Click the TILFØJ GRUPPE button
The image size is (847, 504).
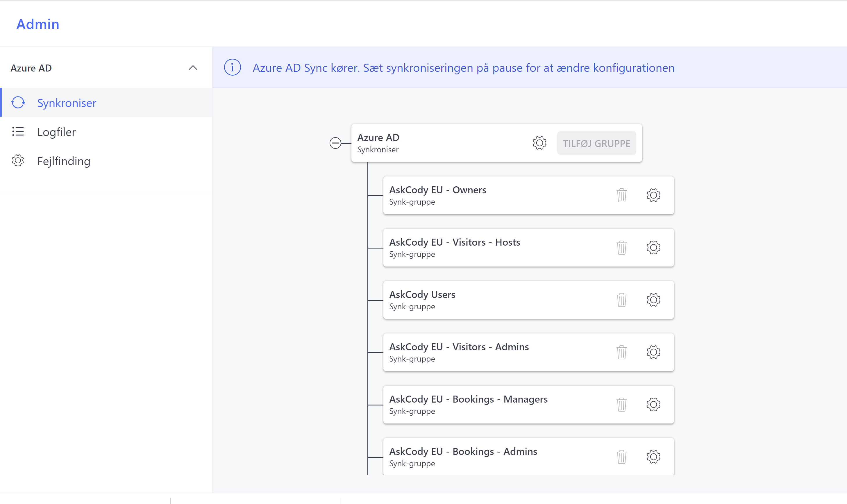[x=596, y=143]
